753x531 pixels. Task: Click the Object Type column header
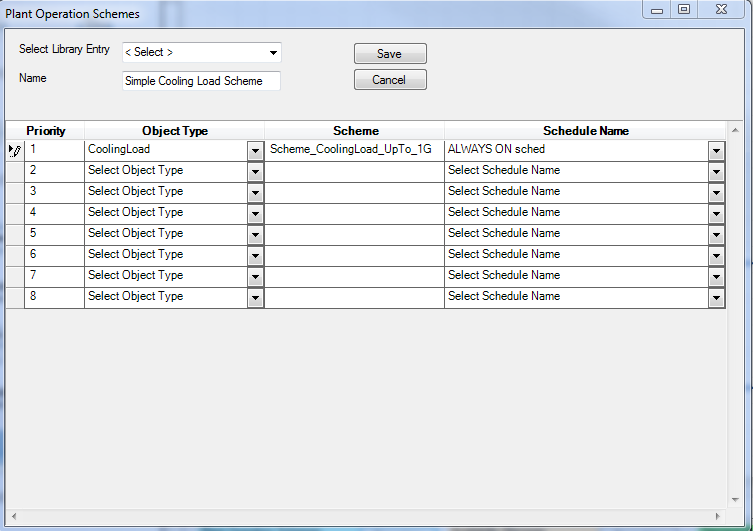click(175, 131)
